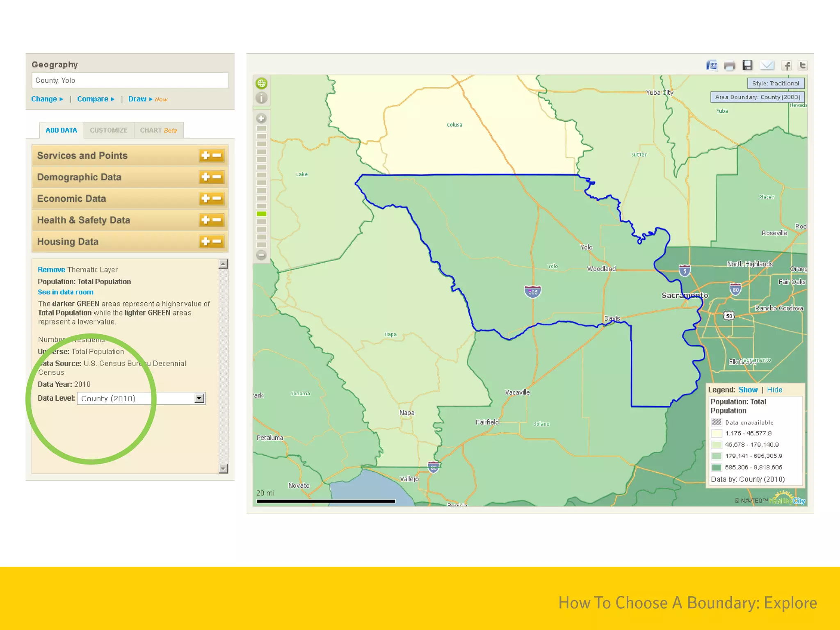
Task: Share map on Facebook icon
Action: point(786,66)
